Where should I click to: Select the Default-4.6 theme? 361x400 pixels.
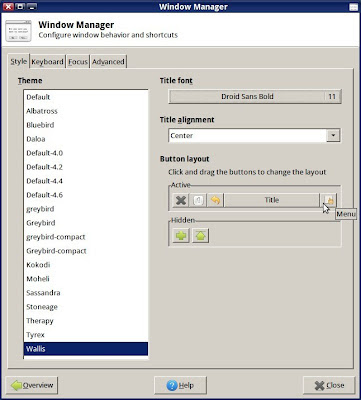[x=86, y=195]
